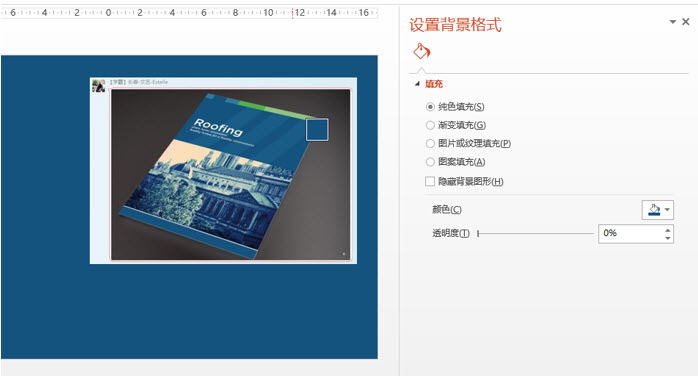698x376 pixels.
Task: Close the Format Background pane
Action: click(686, 21)
